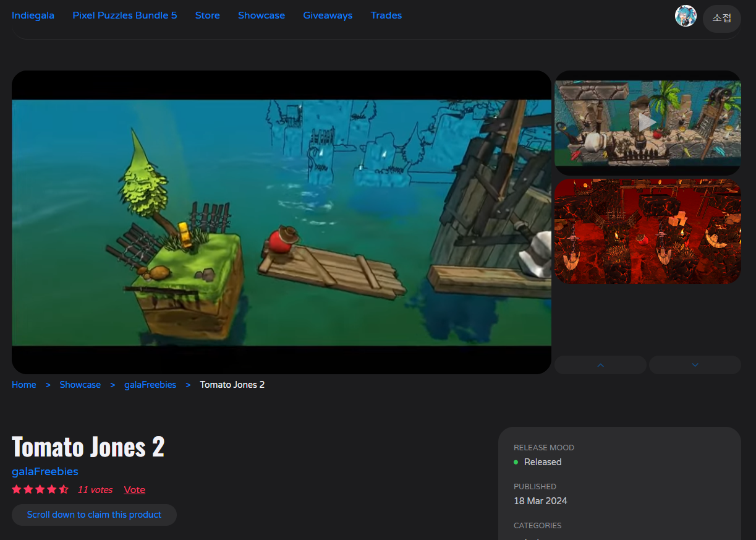Click the 18 Mar 2024 published date
This screenshot has height=540, width=756.
pos(540,501)
